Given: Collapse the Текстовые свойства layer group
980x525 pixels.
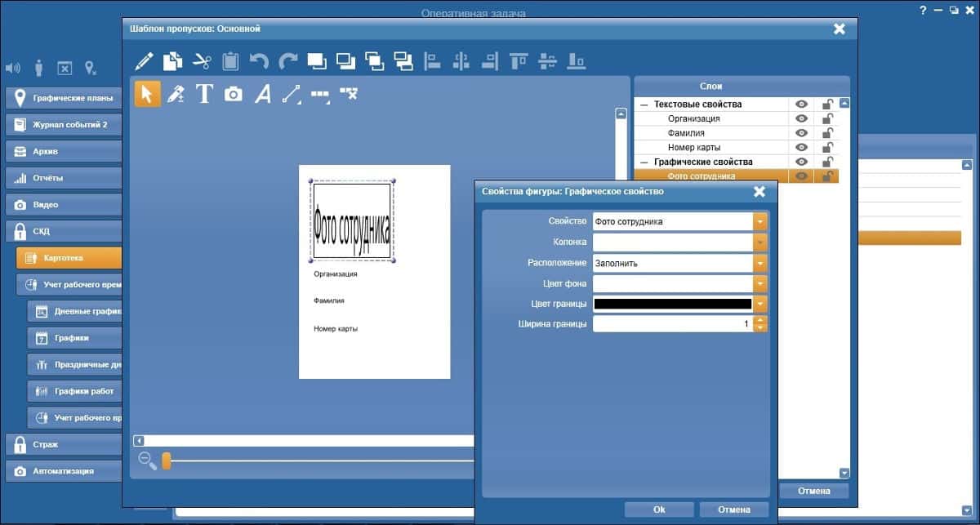Looking at the screenshot, I should click(644, 105).
